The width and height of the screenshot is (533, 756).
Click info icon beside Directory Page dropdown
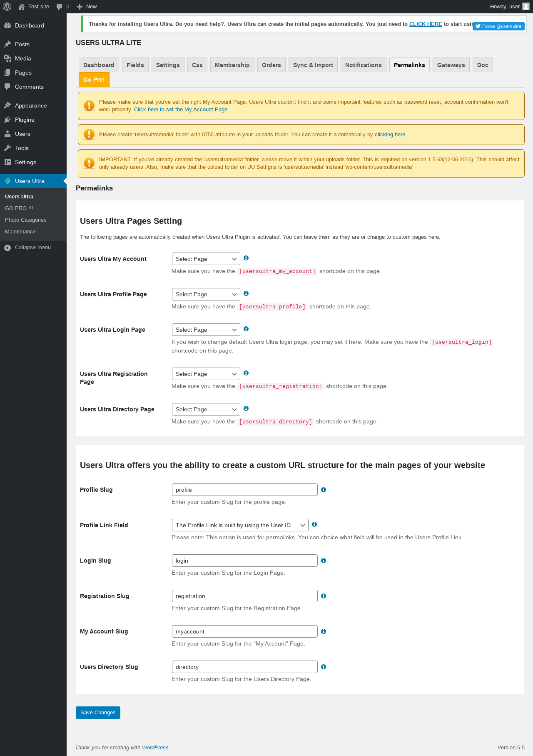coord(246,408)
